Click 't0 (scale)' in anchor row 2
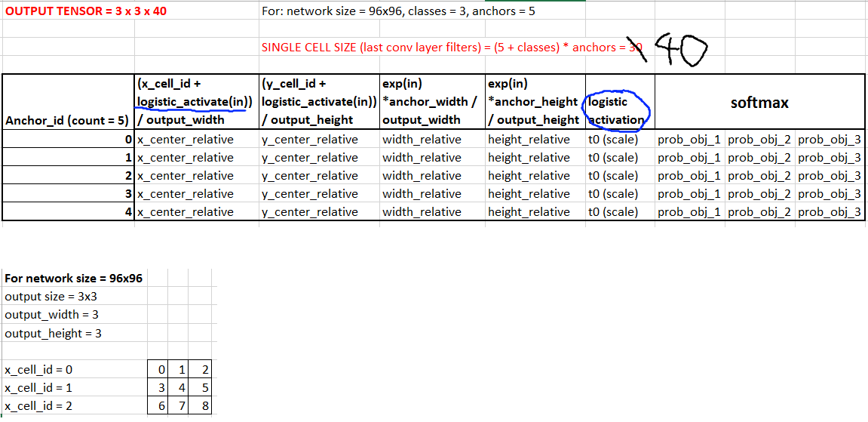This screenshot has width=868, height=422. point(620,176)
